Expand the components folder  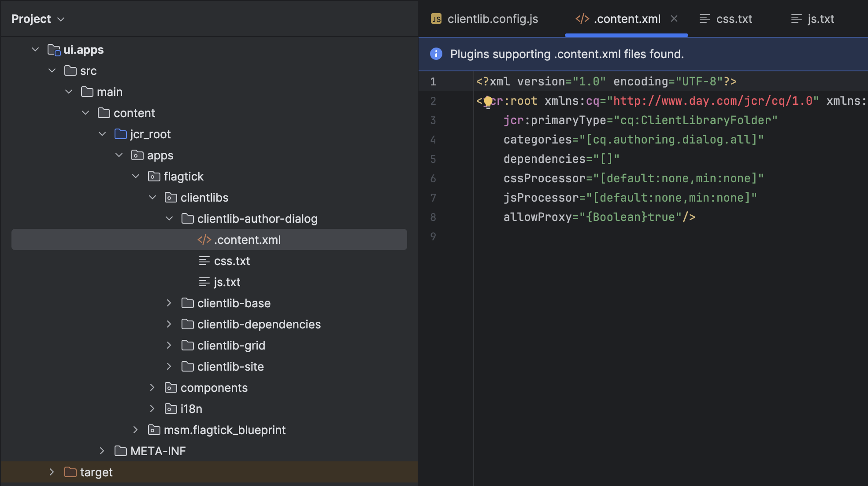tap(152, 387)
